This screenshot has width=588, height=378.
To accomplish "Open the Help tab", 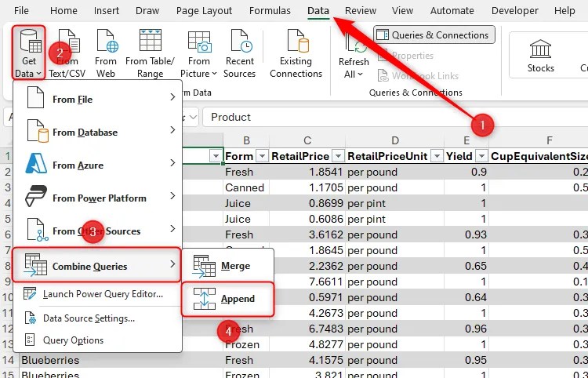I will 564,10.
